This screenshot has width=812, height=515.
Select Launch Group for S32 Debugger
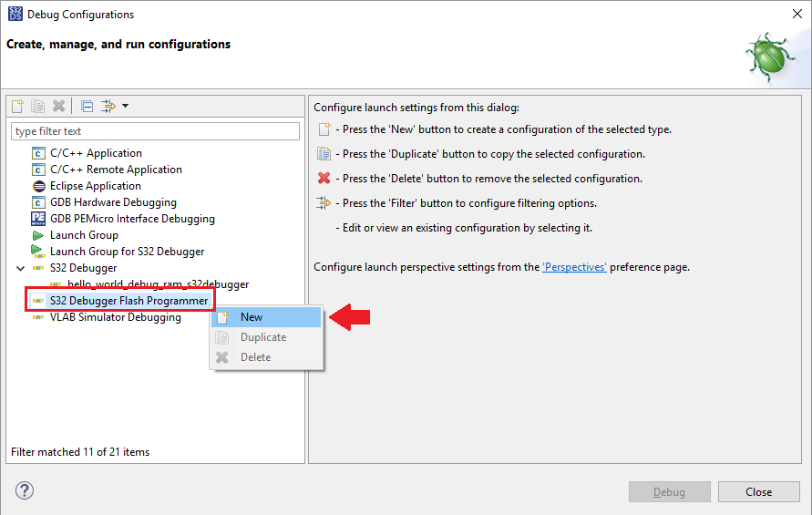127,252
